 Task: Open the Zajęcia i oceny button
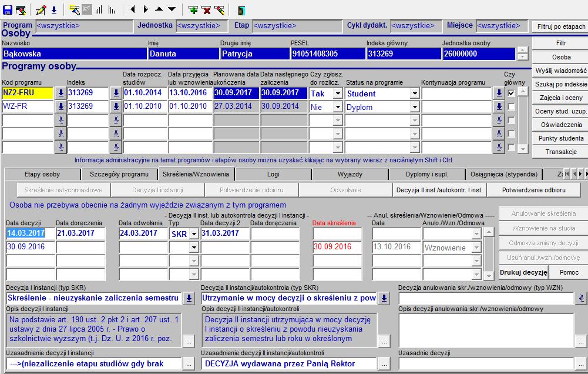tap(561, 98)
